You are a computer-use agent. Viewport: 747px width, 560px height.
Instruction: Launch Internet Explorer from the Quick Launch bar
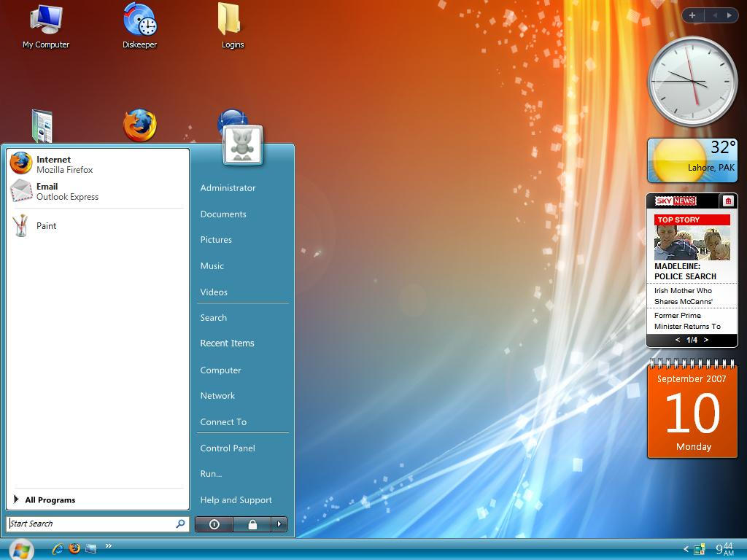click(x=56, y=548)
